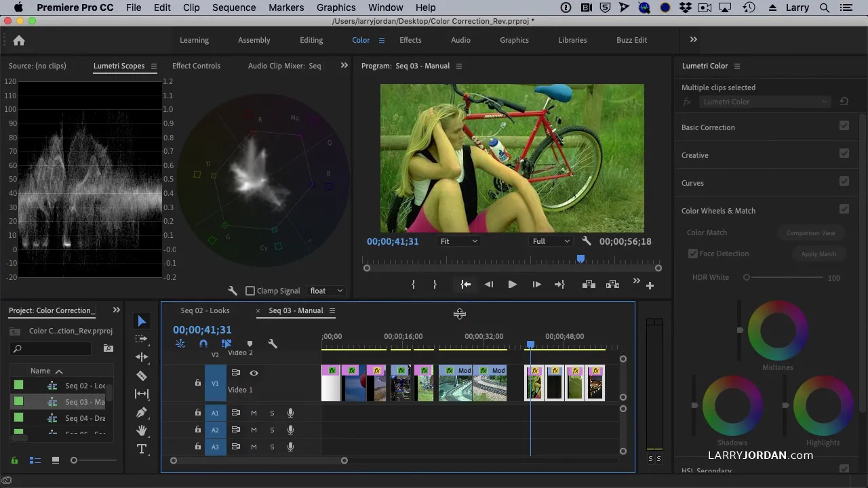The height and width of the screenshot is (488, 868).
Task: Select the Hand tool
Action: tap(142, 430)
